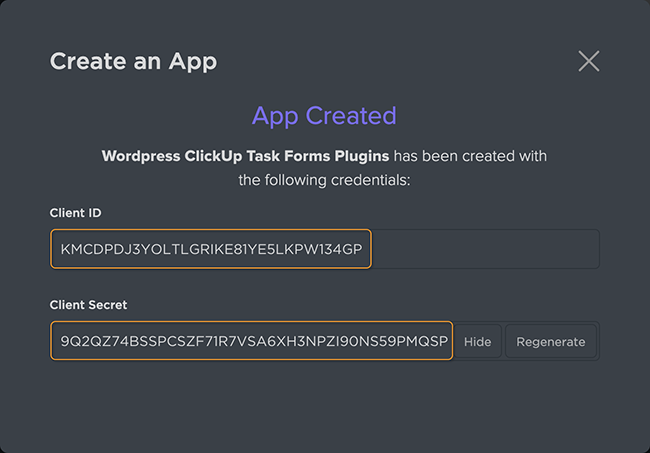This screenshot has height=453, width=650.
Task: Click the text "has been created with"
Action: [x=470, y=156]
